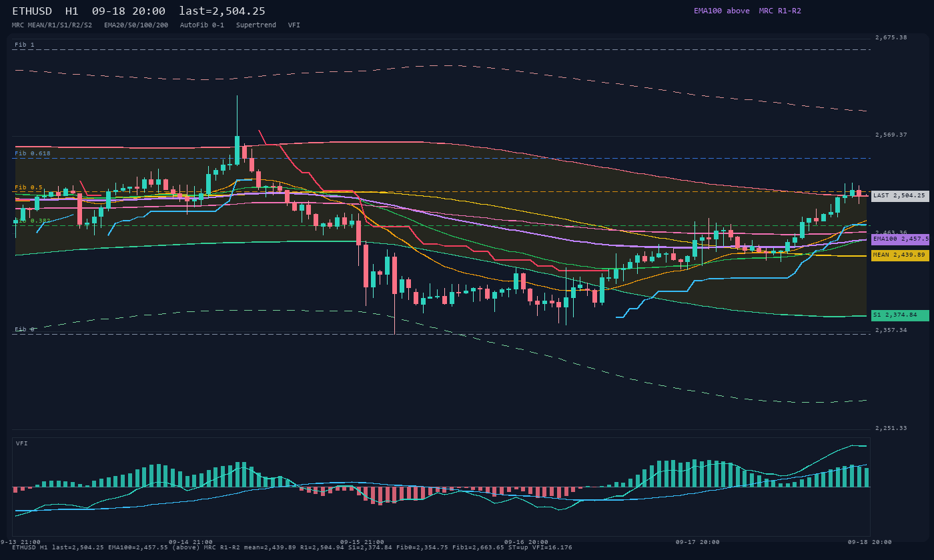The height and width of the screenshot is (560, 934).
Task: Click the 09-15 21:00 time axis label
Action: [x=362, y=542]
